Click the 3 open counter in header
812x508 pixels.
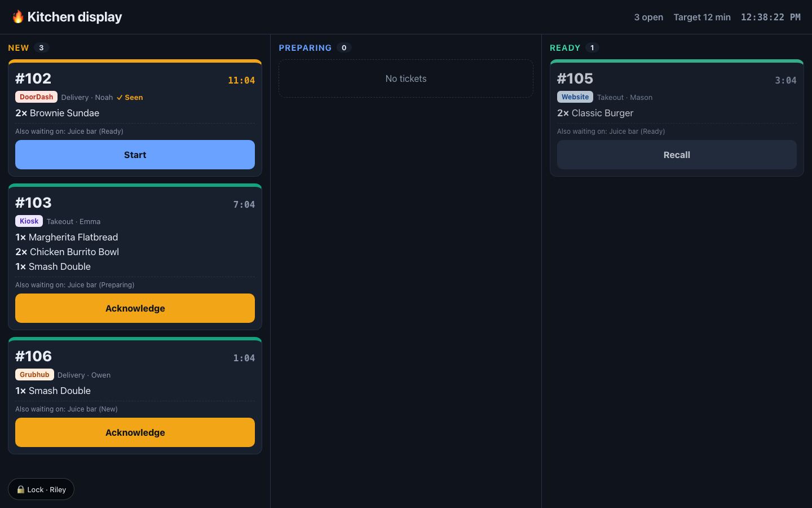[x=648, y=17]
